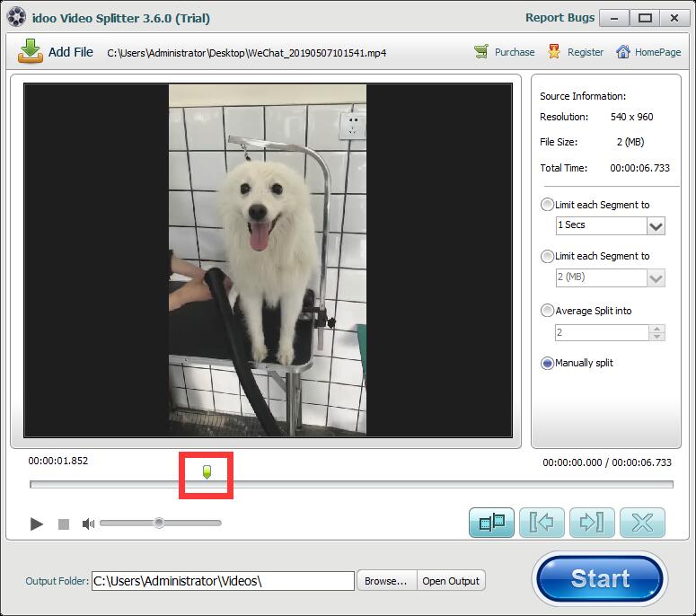Open the 1 Secs dropdown
Viewport: 696px width, 616px height.
coord(656,226)
